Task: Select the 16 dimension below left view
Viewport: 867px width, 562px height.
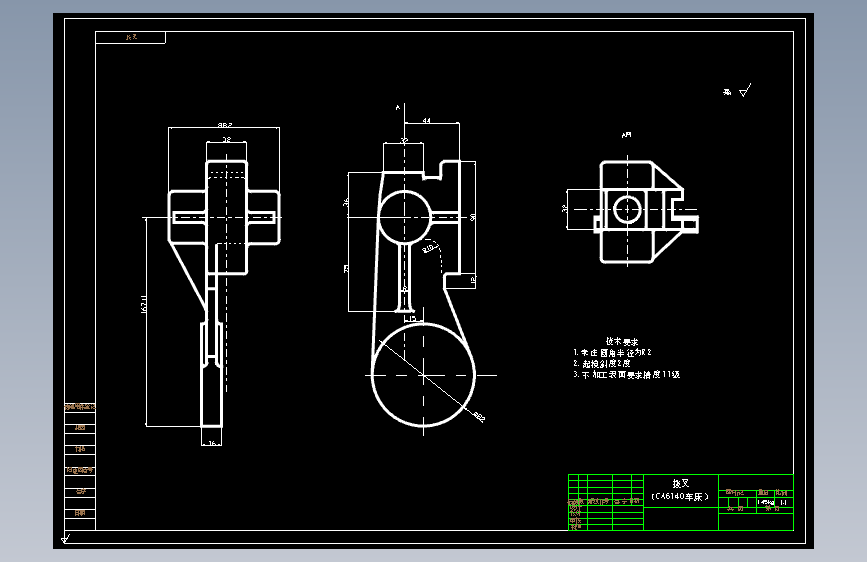Action: click(x=212, y=443)
